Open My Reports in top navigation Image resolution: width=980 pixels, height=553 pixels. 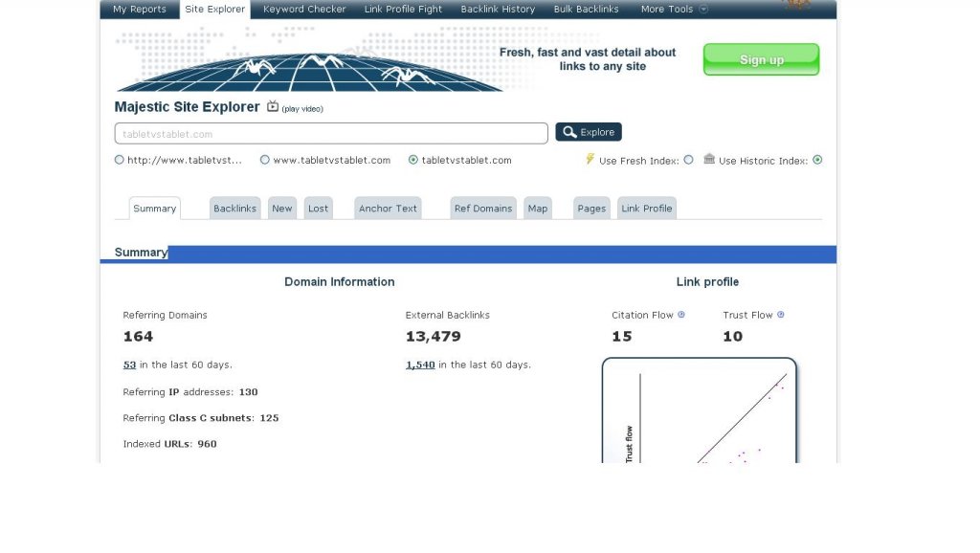[140, 10]
